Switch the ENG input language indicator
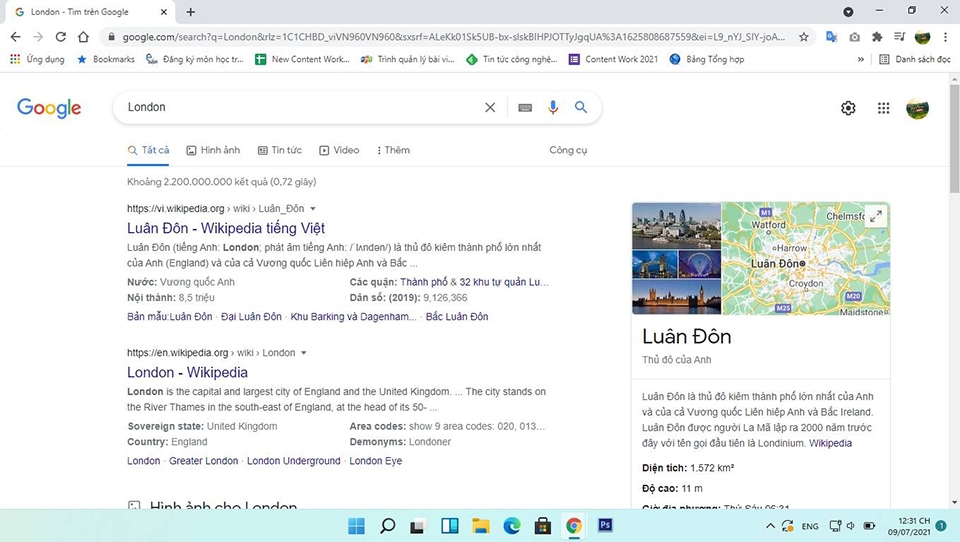 pyautogui.click(x=810, y=526)
